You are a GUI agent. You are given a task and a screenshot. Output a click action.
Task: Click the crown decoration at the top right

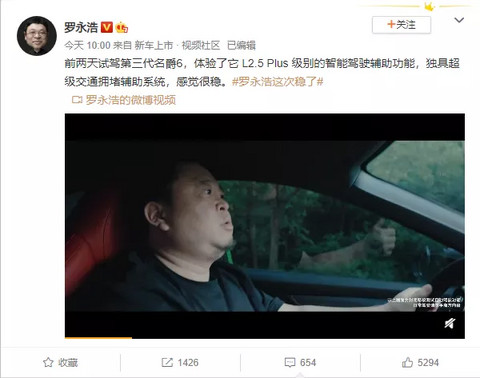[429, 6]
